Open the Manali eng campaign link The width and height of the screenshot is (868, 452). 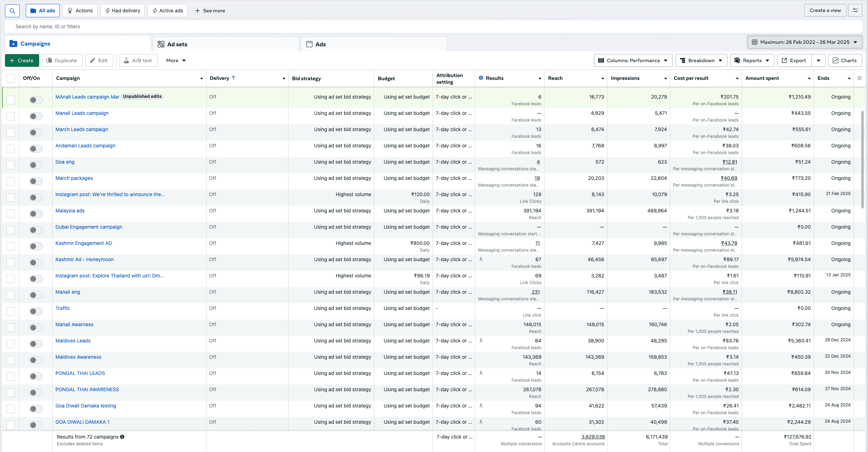(x=68, y=292)
